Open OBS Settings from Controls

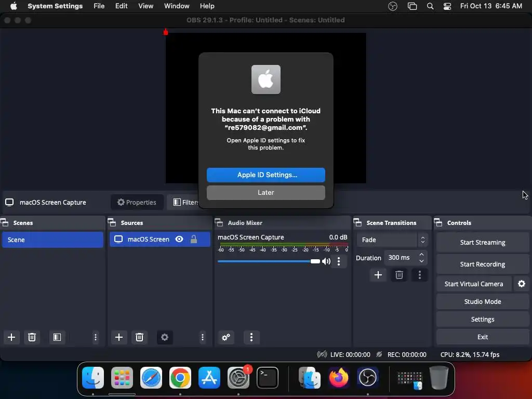pos(483,319)
